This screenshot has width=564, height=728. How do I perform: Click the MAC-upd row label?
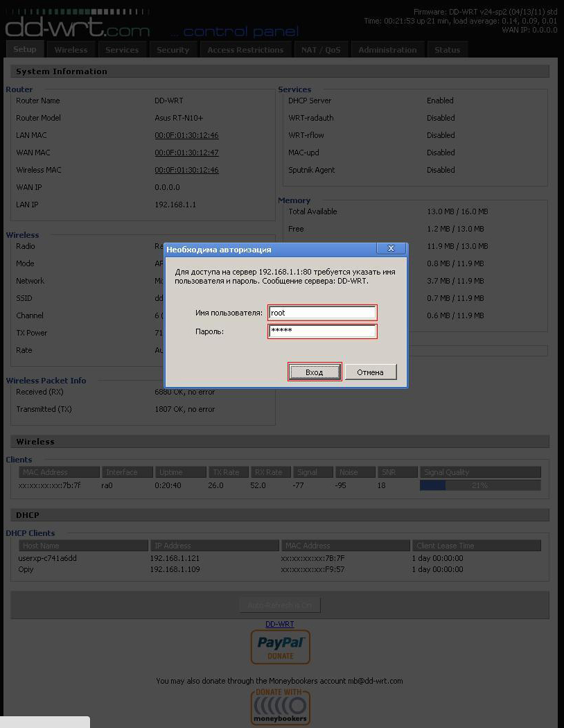[x=303, y=153]
